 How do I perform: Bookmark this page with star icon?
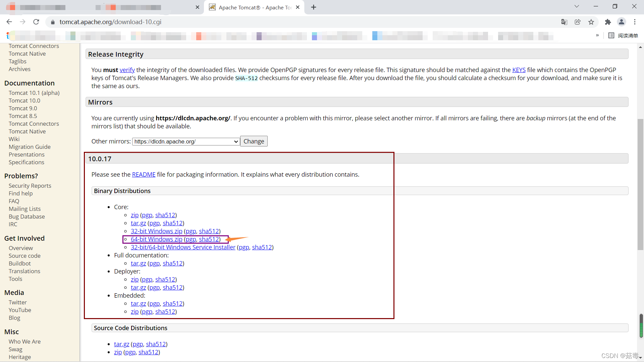pos(591,22)
